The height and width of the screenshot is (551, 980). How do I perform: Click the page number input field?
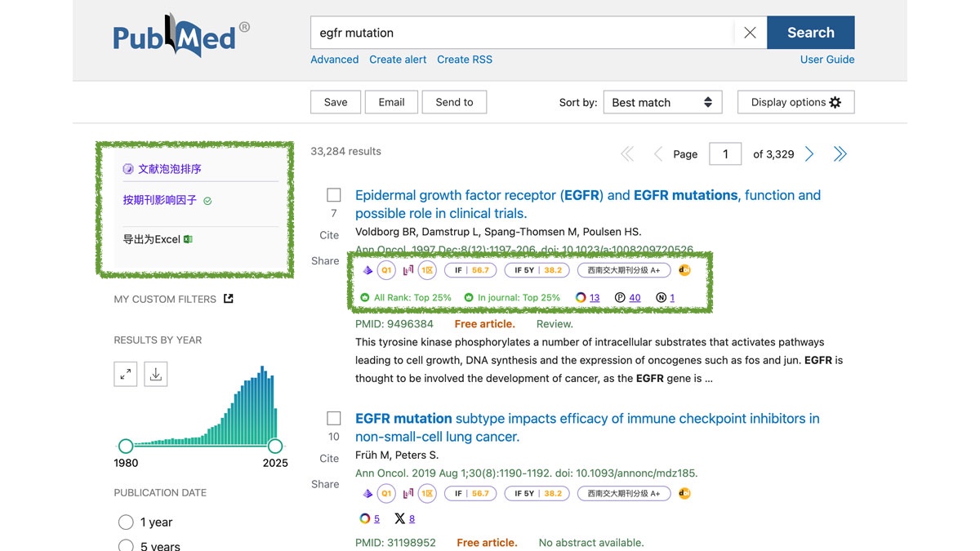pos(724,154)
